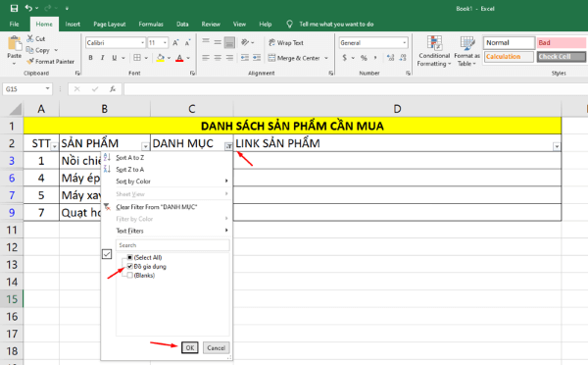Select Clear Filter From "DANH MỤC"
The width and height of the screenshot is (588, 365).
[167, 207]
